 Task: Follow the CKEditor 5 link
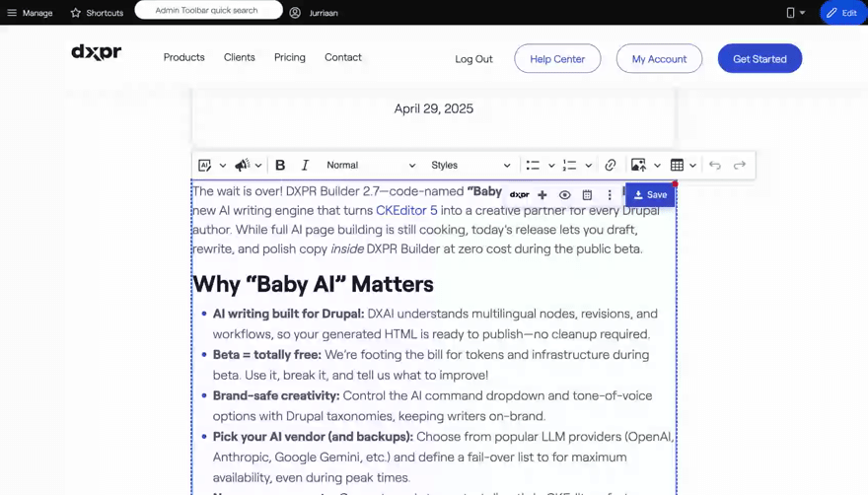point(406,211)
